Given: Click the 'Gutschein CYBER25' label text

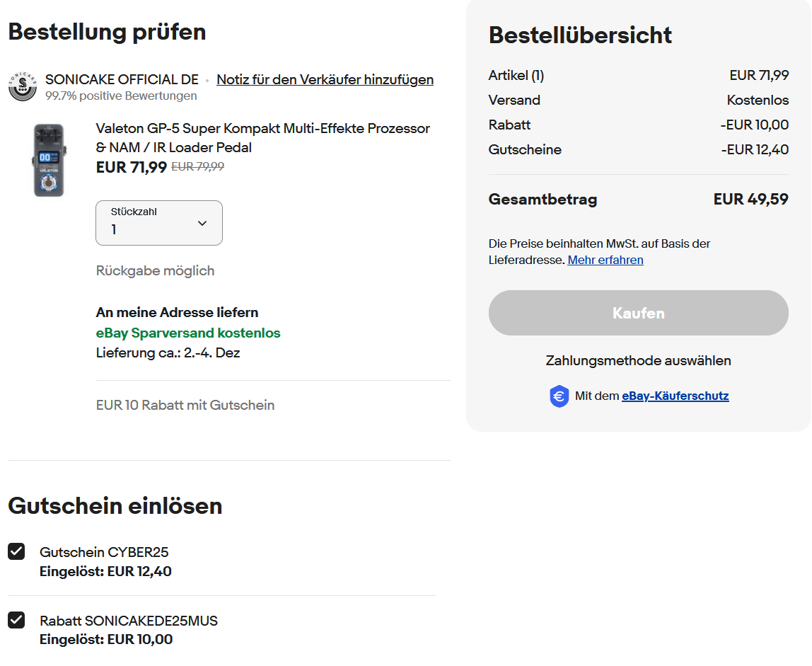Looking at the screenshot, I should 104,552.
